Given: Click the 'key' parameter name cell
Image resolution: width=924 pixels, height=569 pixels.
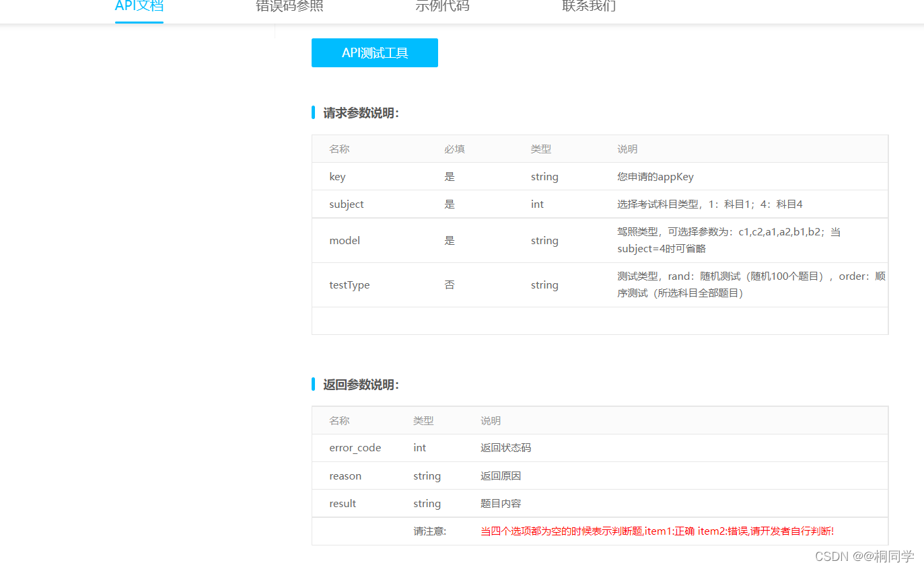Looking at the screenshot, I should (x=337, y=177).
